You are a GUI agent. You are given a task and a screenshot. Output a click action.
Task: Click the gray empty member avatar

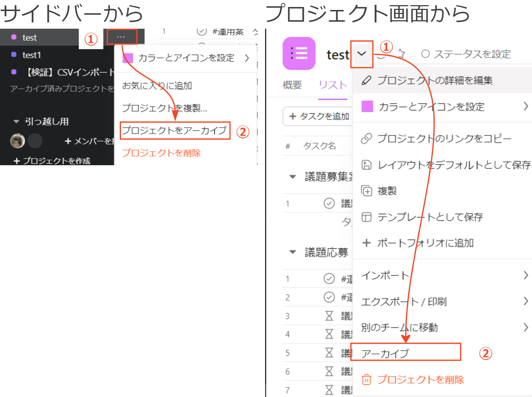pos(35,141)
